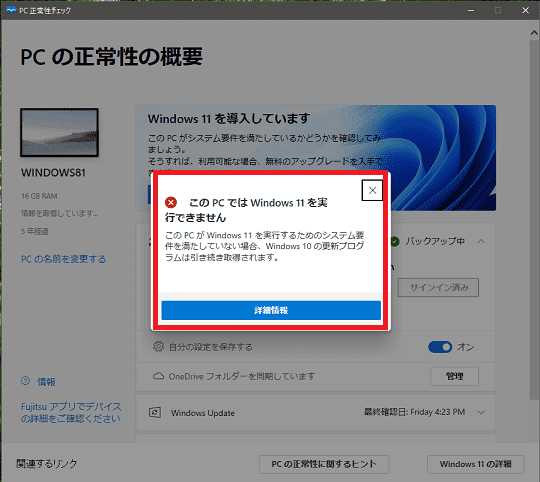
Task: Click the scrollbar up arrow
Action: [x=534, y=33]
